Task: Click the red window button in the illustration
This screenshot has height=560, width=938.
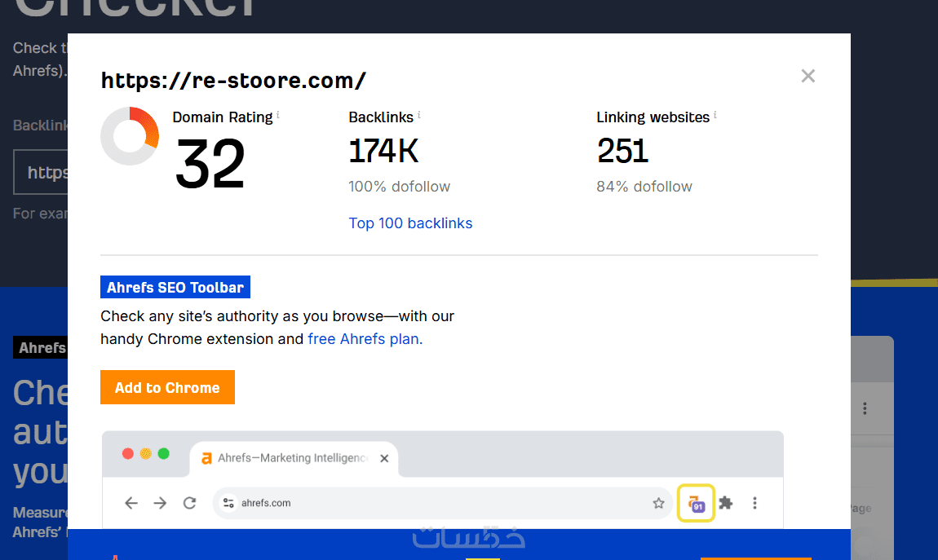Action: click(128, 453)
